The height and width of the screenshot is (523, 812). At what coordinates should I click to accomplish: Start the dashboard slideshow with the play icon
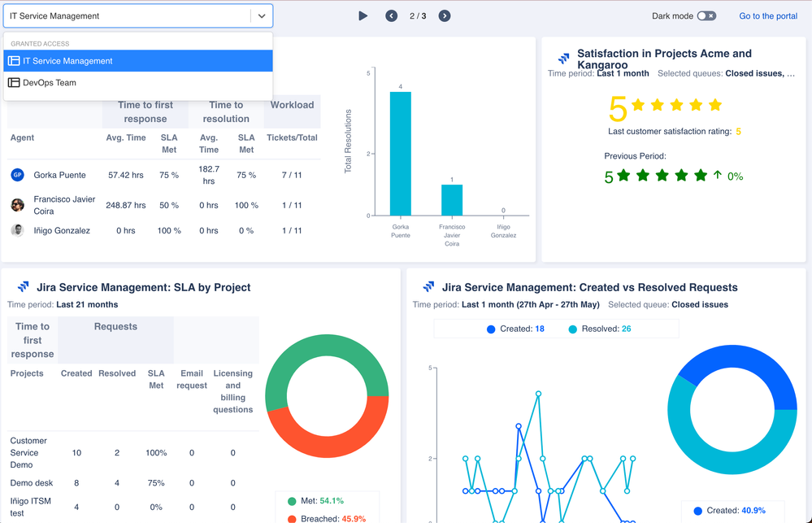pos(363,16)
